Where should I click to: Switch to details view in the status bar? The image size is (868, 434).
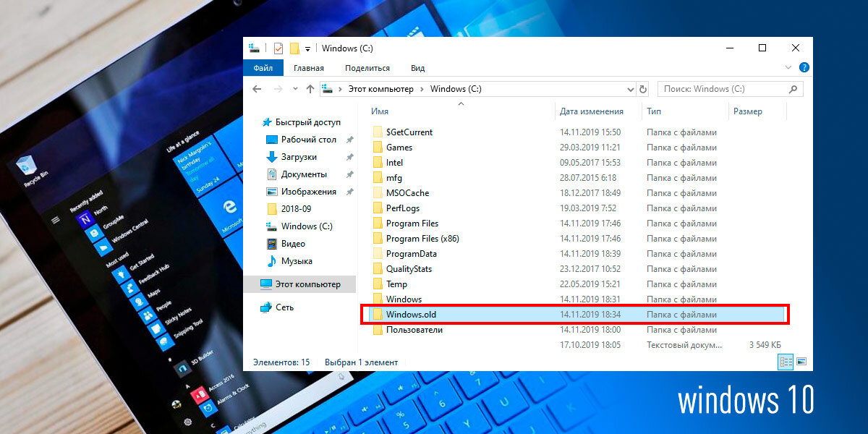pos(786,362)
